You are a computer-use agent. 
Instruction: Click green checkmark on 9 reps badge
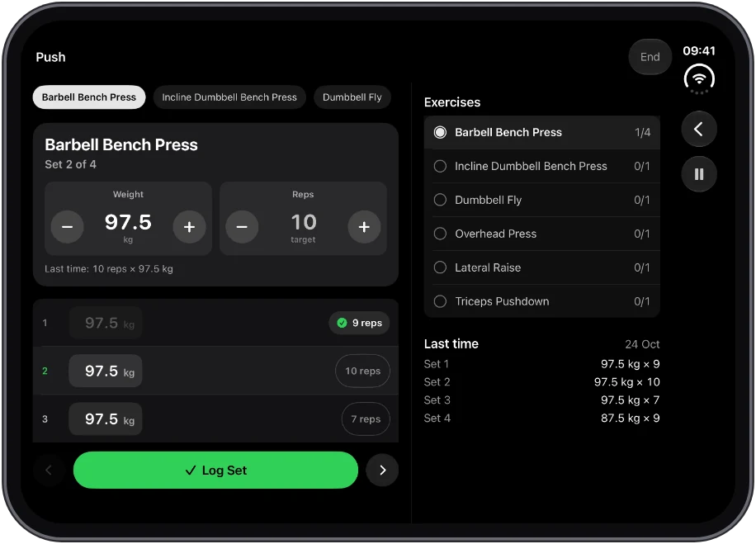(x=342, y=323)
